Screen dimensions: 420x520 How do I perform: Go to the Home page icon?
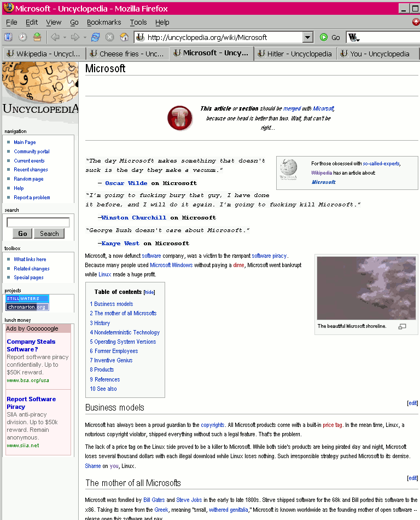click(x=124, y=37)
